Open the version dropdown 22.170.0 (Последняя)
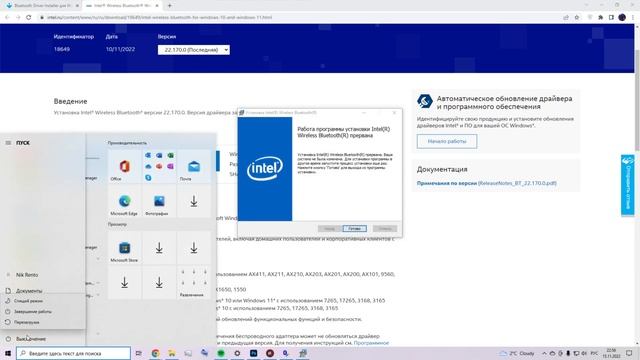 194,50
